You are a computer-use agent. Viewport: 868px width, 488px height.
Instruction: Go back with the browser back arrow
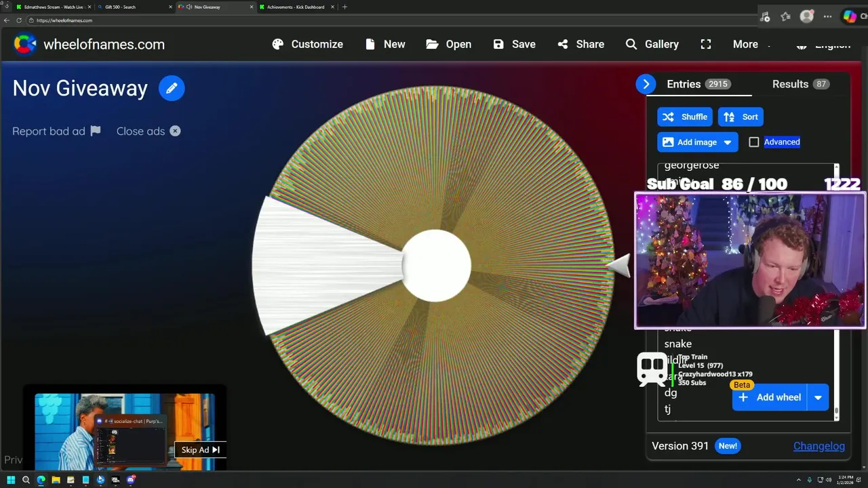7,20
